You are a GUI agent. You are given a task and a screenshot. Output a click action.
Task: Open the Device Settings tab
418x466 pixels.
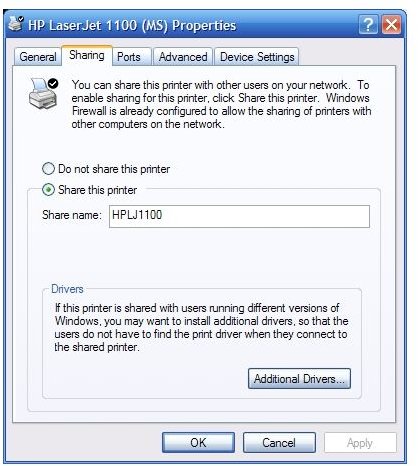click(x=257, y=57)
